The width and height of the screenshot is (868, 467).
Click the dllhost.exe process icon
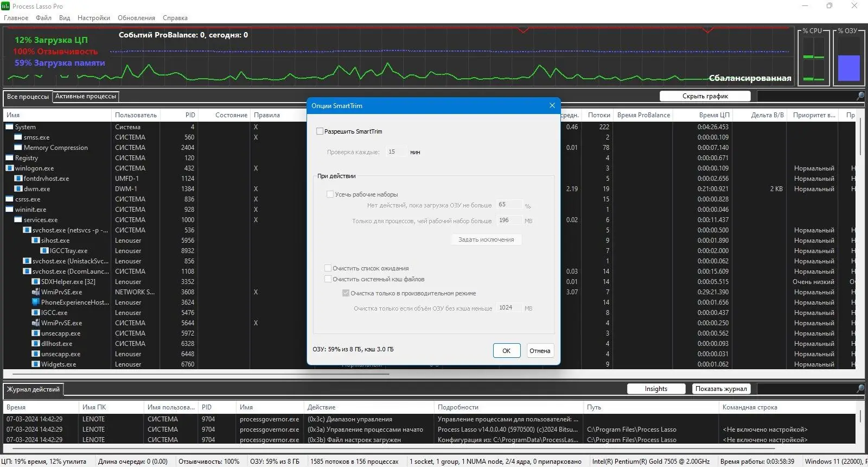pyautogui.click(x=35, y=344)
